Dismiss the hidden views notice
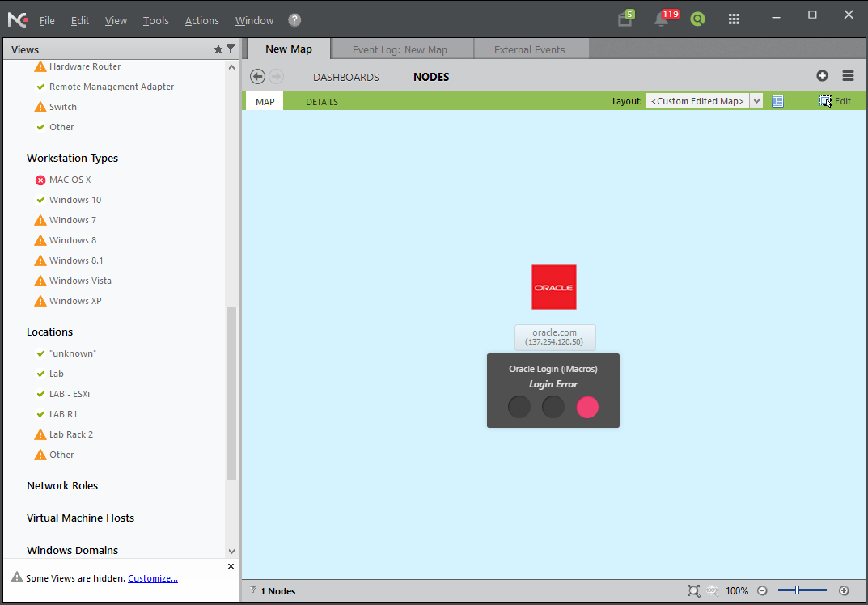 pyautogui.click(x=231, y=565)
